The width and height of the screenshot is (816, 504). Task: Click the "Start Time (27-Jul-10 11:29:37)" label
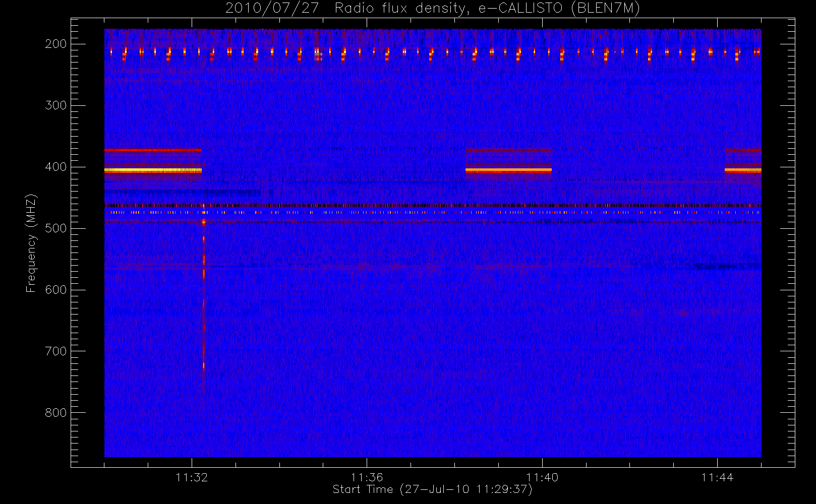pos(432,489)
